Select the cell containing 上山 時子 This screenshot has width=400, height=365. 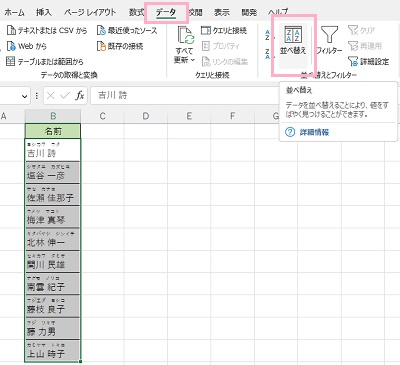pos(53,350)
